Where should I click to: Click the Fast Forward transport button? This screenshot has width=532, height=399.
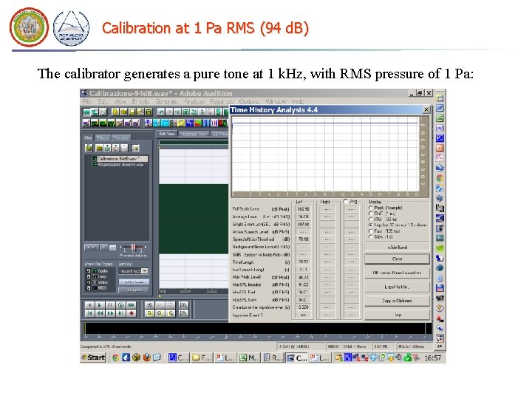(110, 313)
